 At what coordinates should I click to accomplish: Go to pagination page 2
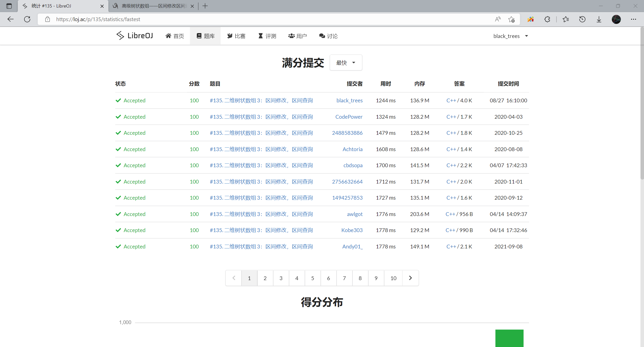(x=265, y=278)
